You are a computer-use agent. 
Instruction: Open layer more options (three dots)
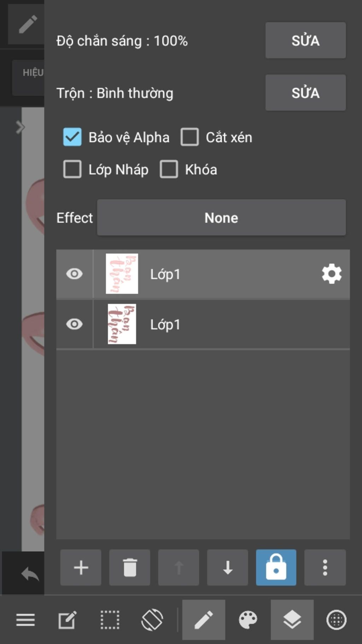(x=325, y=567)
